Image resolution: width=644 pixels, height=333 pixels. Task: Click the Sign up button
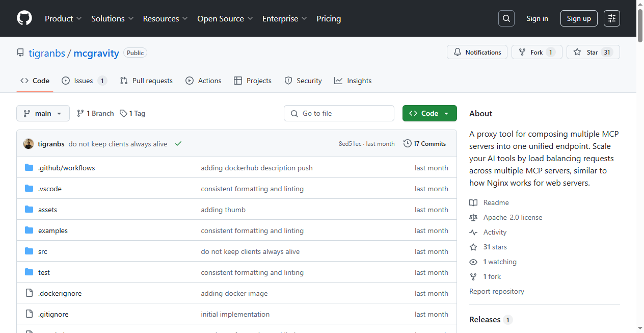579,18
